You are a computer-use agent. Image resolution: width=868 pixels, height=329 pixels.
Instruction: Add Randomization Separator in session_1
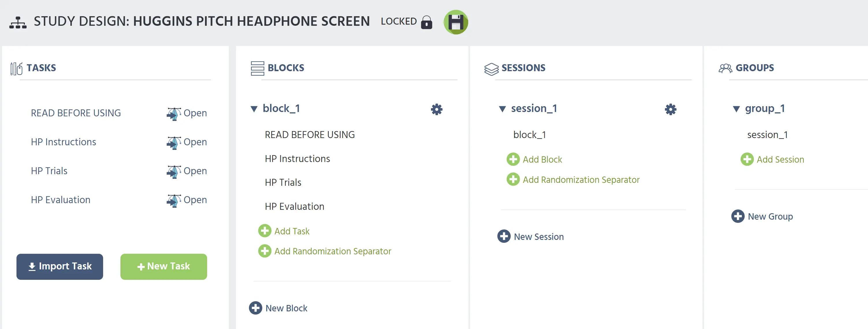pos(573,179)
